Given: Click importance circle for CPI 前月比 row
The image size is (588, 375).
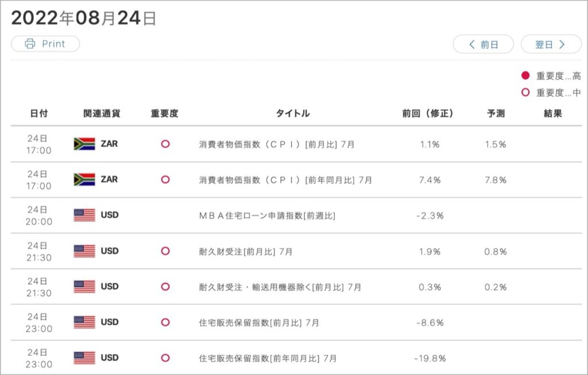Looking at the screenshot, I should [x=165, y=144].
